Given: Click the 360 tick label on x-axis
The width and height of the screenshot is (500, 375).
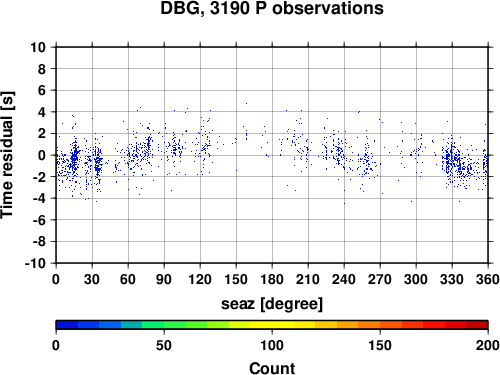Looking at the screenshot, I should coord(488,279).
